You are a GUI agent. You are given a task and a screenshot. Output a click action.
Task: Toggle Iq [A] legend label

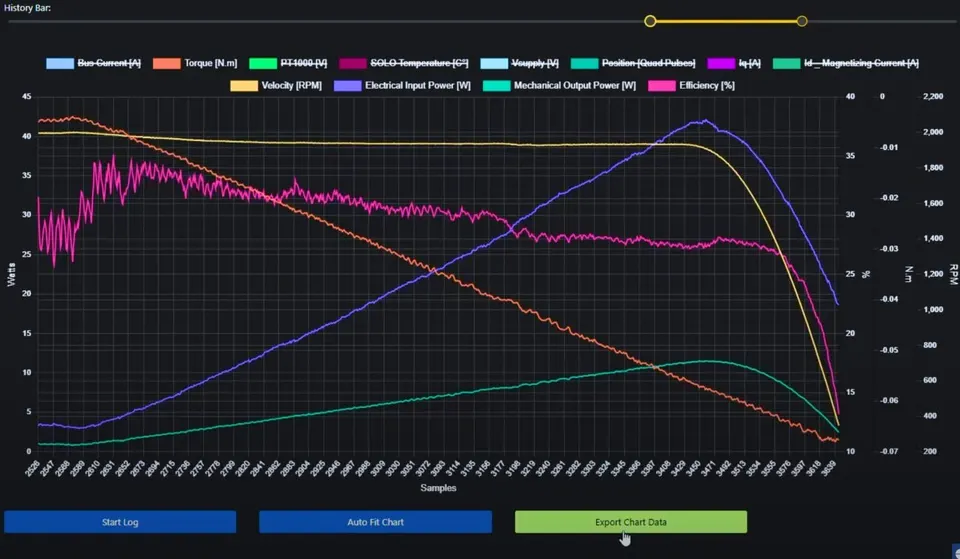[x=749, y=63]
